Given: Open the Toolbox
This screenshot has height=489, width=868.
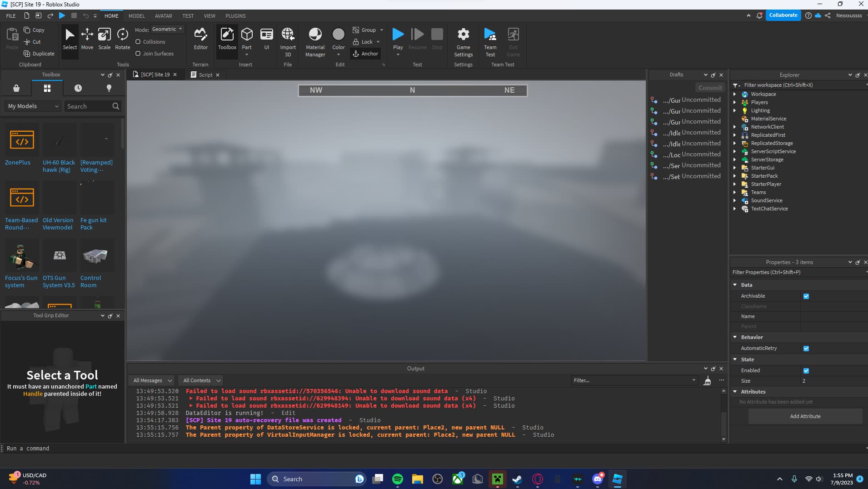Looking at the screenshot, I should click(x=227, y=40).
